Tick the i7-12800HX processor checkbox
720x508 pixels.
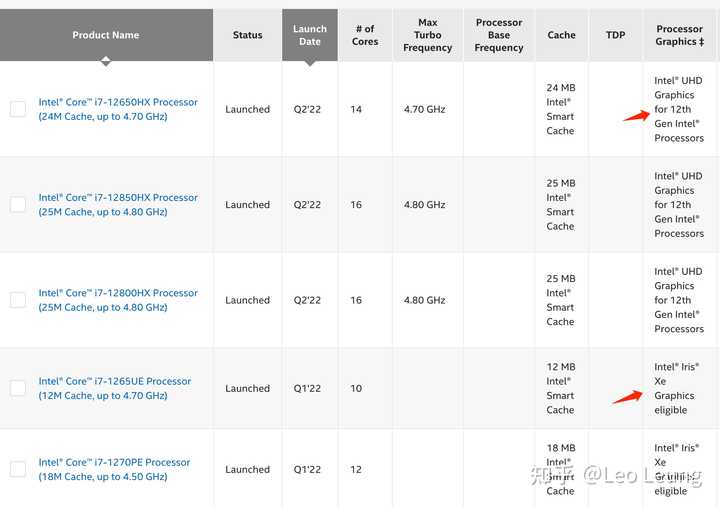click(18, 300)
